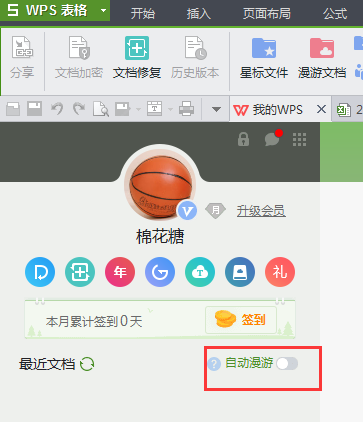Click the blue D circle icon
The image size is (363, 422).
40,272
